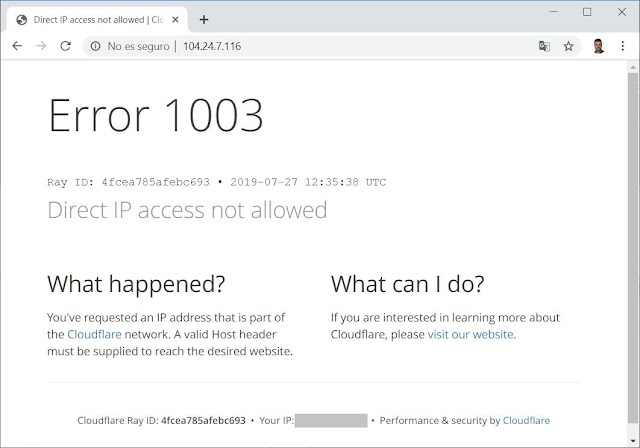
Task: Open the user profile avatar
Action: click(598, 46)
